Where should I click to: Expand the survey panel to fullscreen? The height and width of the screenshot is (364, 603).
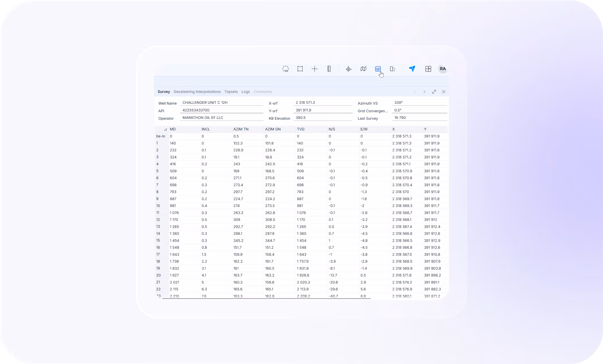[x=434, y=92]
